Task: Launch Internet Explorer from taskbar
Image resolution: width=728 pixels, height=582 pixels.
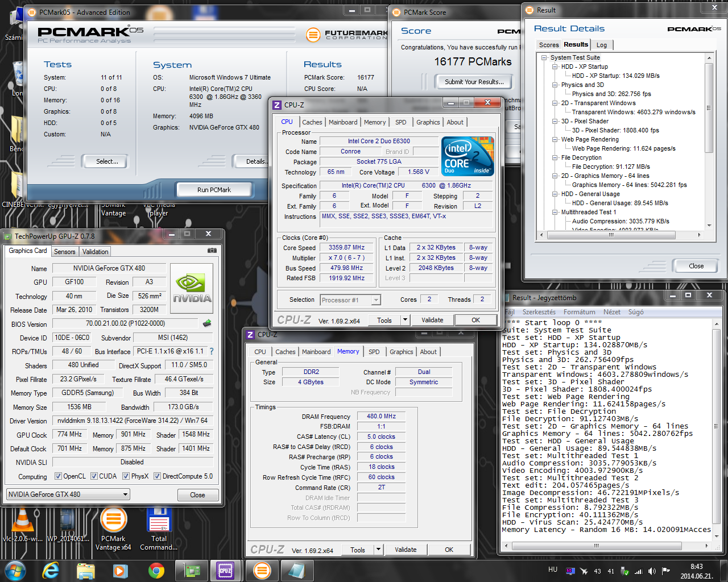Action: pos(51,570)
